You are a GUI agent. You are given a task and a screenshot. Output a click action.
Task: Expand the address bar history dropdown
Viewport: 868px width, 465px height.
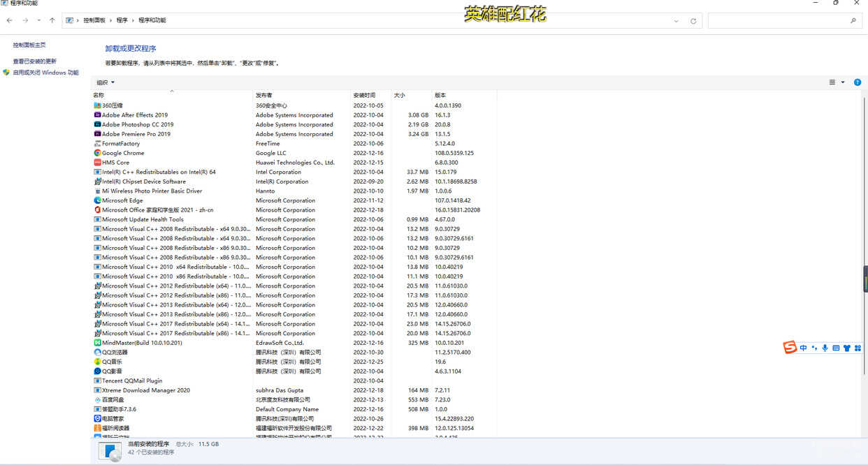click(677, 21)
